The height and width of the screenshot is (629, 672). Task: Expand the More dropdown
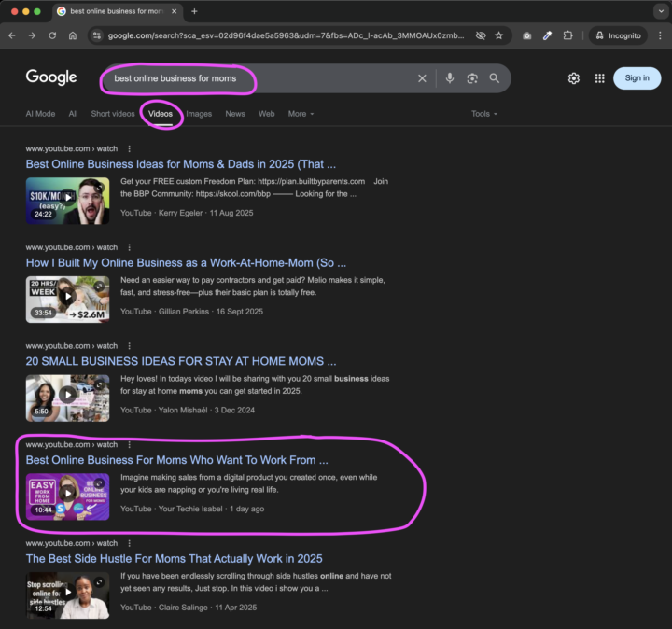coord(301,114)
